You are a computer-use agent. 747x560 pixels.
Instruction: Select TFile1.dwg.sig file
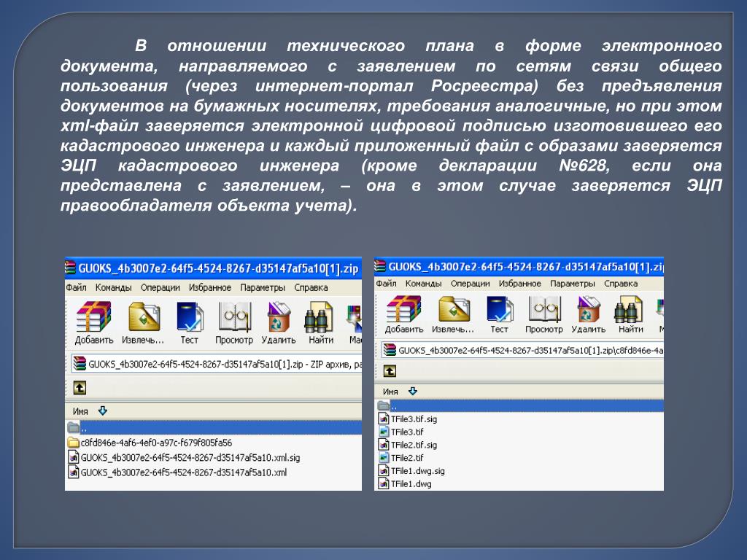(x=411, y=471)
